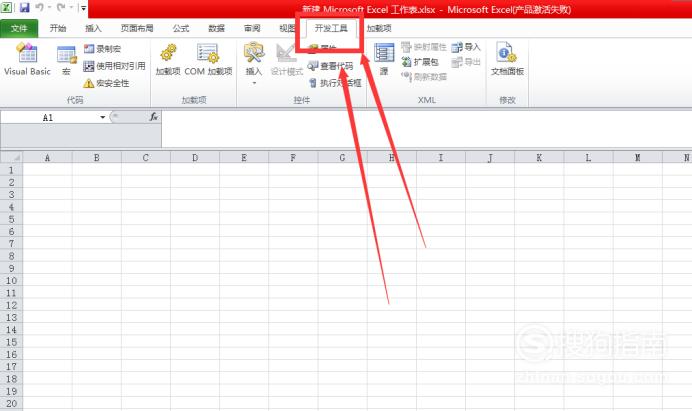Switch to the 插入 ribbon tab
This screenshot has height=411, width=692.
pos(93,28)
